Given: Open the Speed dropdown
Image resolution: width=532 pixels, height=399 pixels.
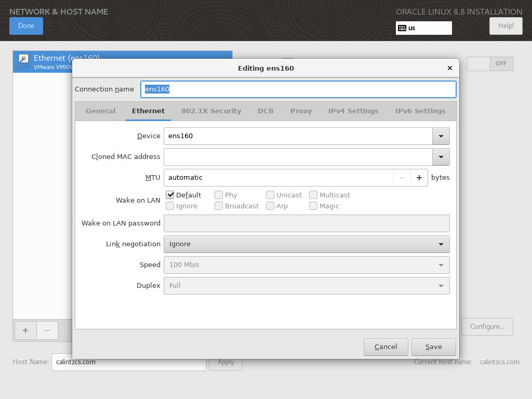Looking at the screenshot, I should click(x=307, y=264).
